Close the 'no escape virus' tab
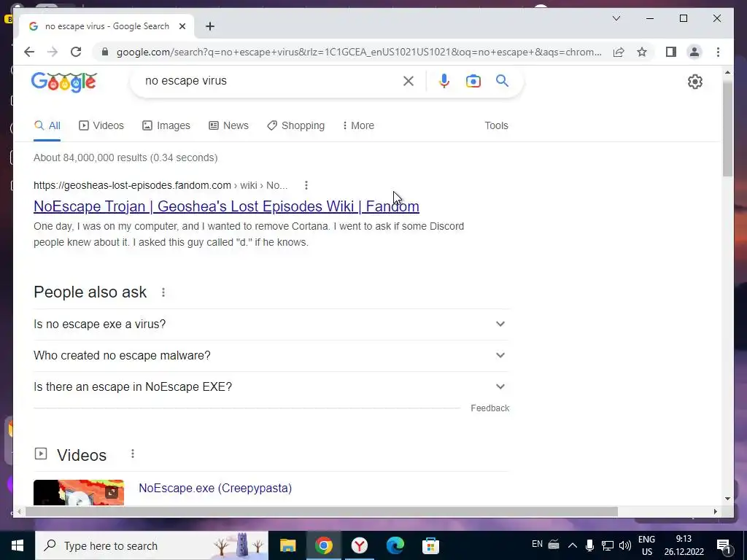This screenshot has height=560, width=747. (x=182, y=26)
